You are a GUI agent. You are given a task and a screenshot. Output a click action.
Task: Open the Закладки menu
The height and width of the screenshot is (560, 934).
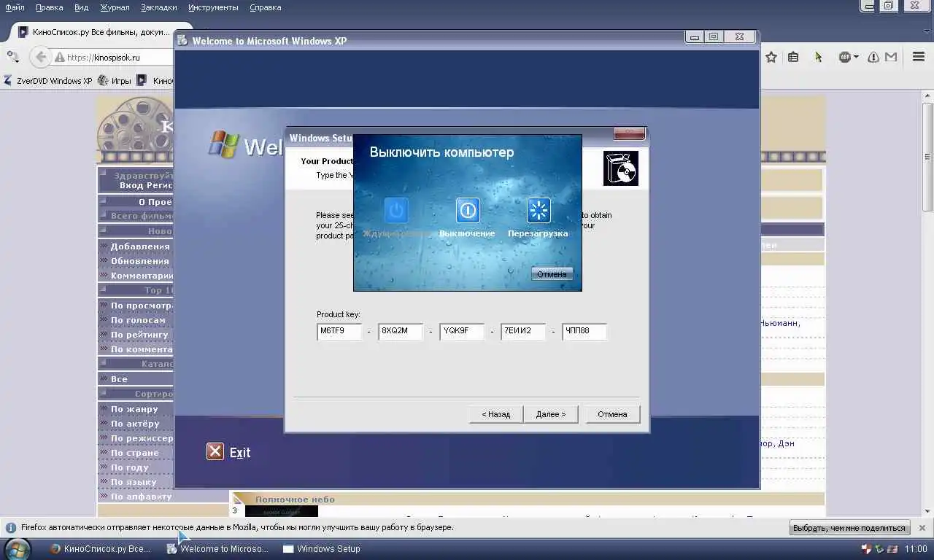[x=159, y=7]
